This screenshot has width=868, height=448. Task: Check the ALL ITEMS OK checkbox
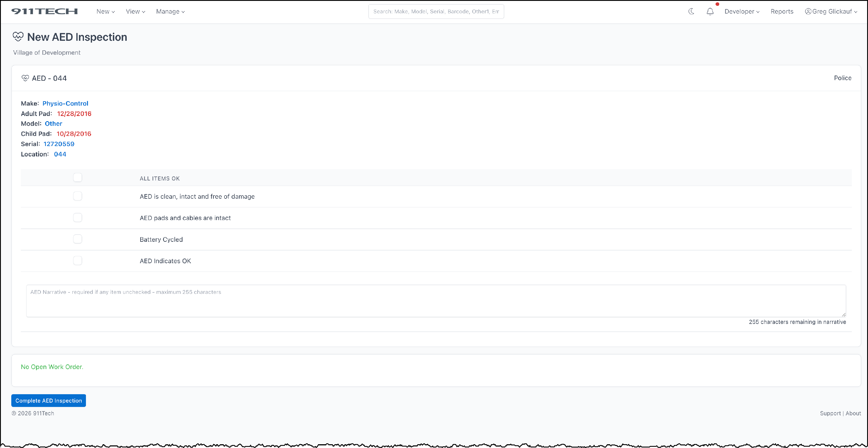[x=78, y=178]
